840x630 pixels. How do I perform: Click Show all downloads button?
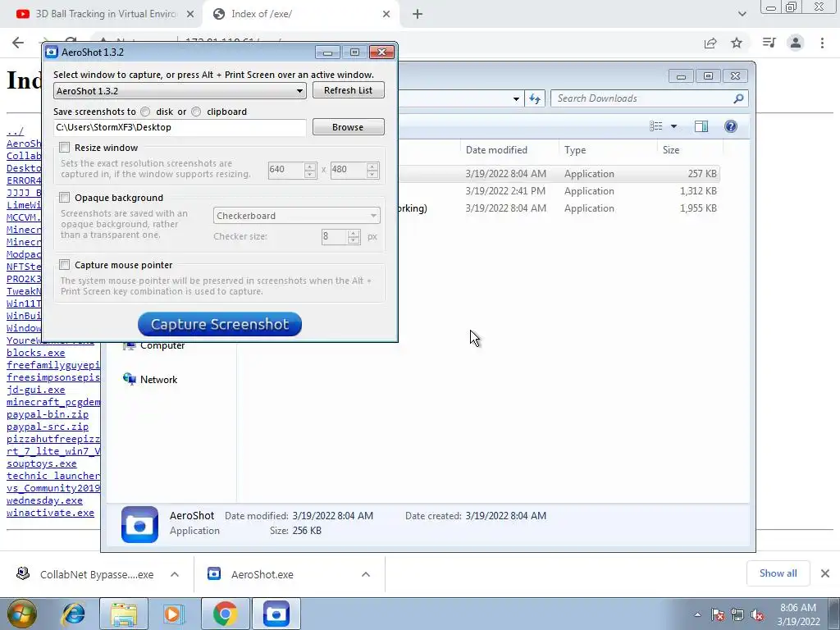tap(778, 573)
